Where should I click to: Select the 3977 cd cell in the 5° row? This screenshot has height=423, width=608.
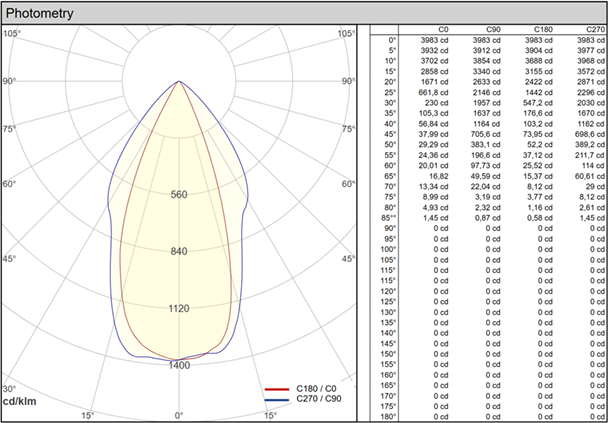589,52
